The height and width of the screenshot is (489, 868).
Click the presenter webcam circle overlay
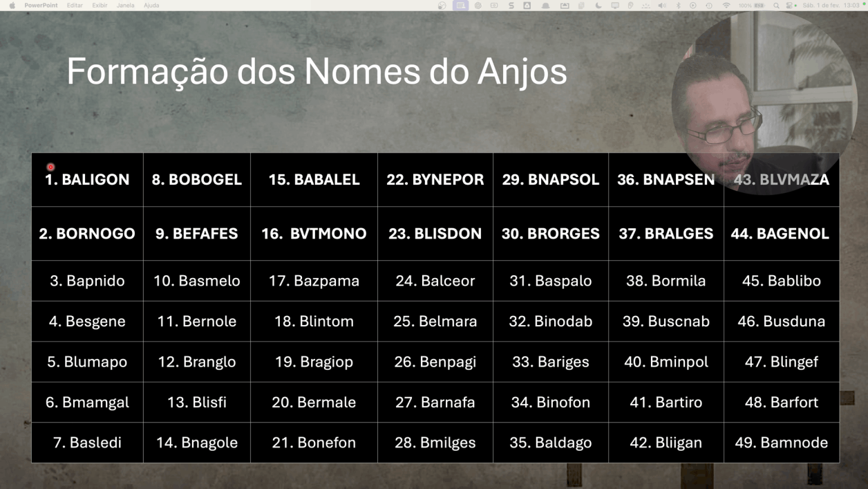764,102
